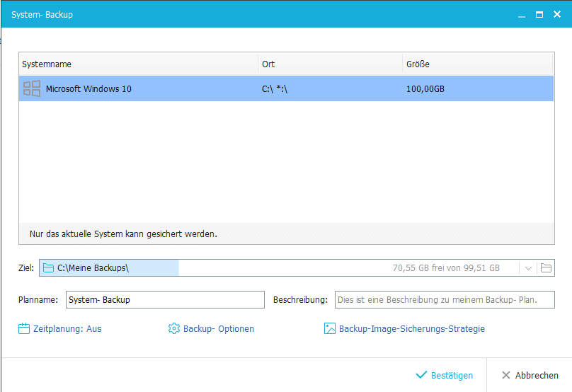Confirm with the Bestätigen button

445,375
